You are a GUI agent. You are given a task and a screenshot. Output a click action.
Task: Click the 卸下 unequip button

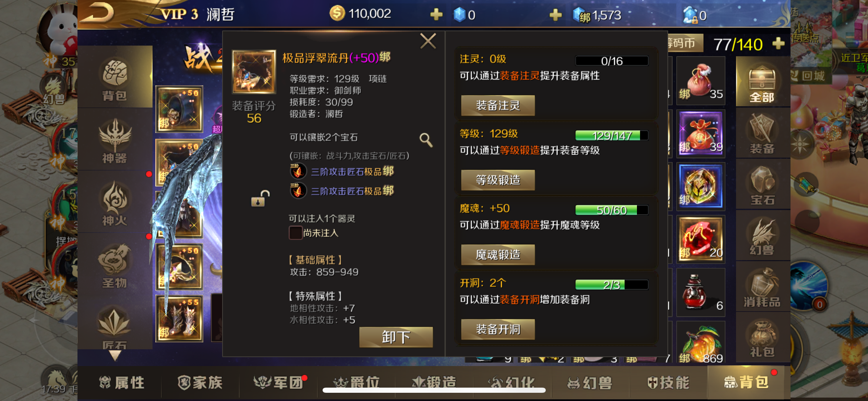pos(396,337)
